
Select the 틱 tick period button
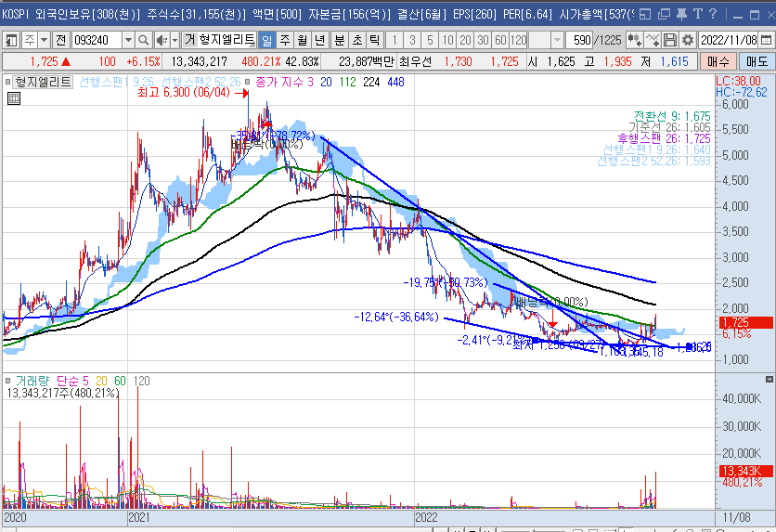375,40
